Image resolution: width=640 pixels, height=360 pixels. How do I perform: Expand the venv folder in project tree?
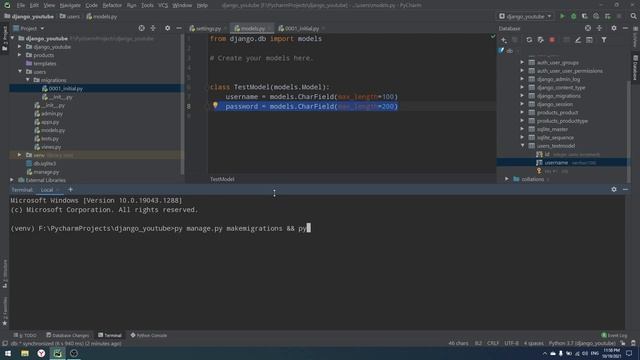(20, 155)
